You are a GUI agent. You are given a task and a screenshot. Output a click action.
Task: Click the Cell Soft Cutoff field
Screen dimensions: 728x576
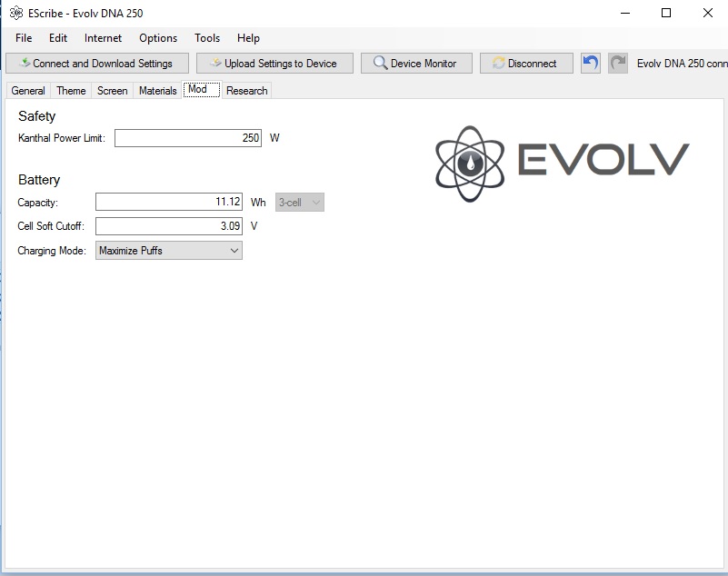pos(169,226)
